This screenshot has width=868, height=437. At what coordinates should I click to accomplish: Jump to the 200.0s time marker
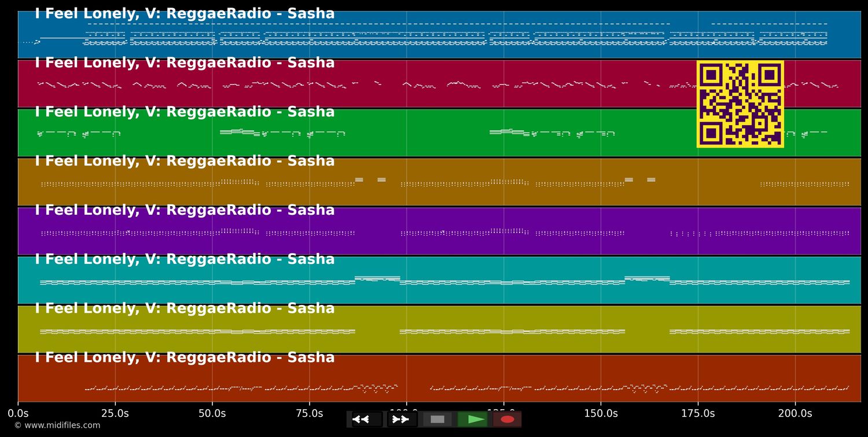point(795,413)
